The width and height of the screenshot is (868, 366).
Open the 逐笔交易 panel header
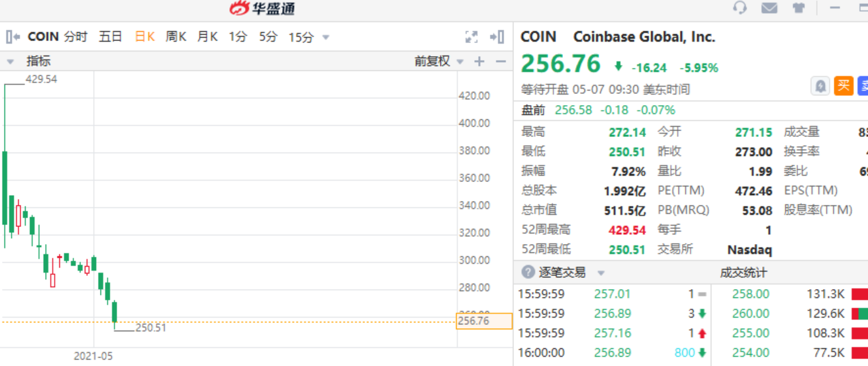point(562,272)
